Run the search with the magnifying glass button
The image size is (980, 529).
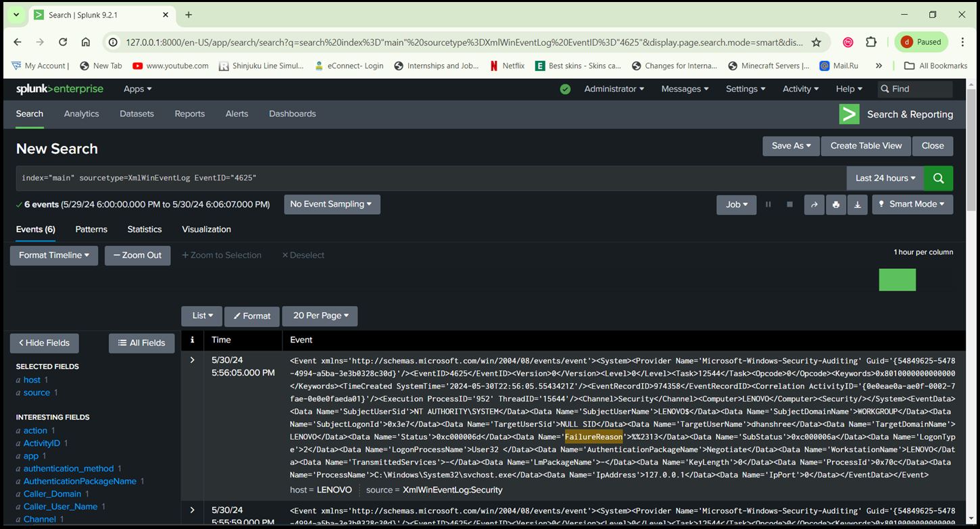coord(938,178)
